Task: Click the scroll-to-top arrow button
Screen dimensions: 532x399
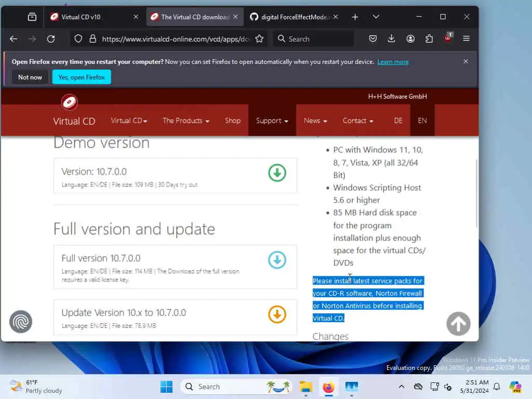Action: 458,324
